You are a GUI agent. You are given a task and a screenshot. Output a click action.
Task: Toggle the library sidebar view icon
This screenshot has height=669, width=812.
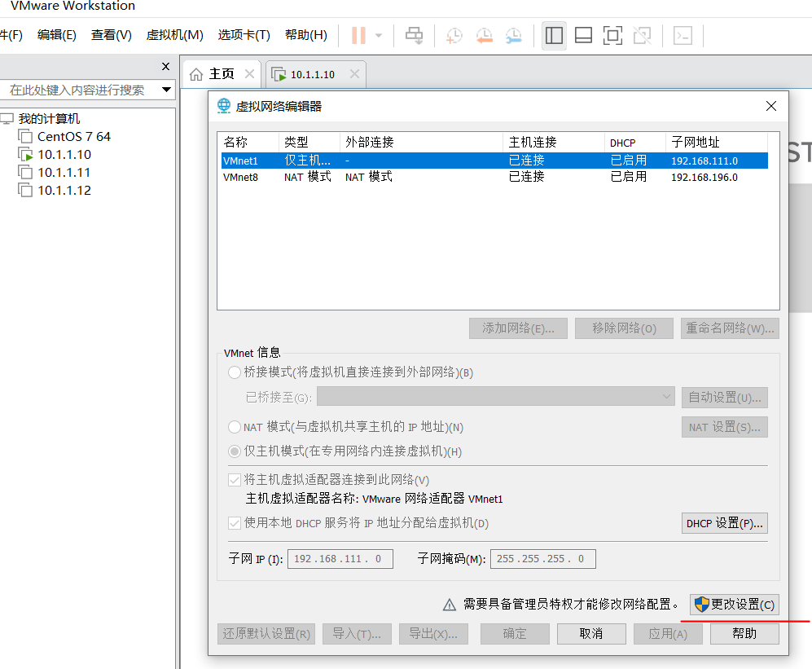pos(554,36)
